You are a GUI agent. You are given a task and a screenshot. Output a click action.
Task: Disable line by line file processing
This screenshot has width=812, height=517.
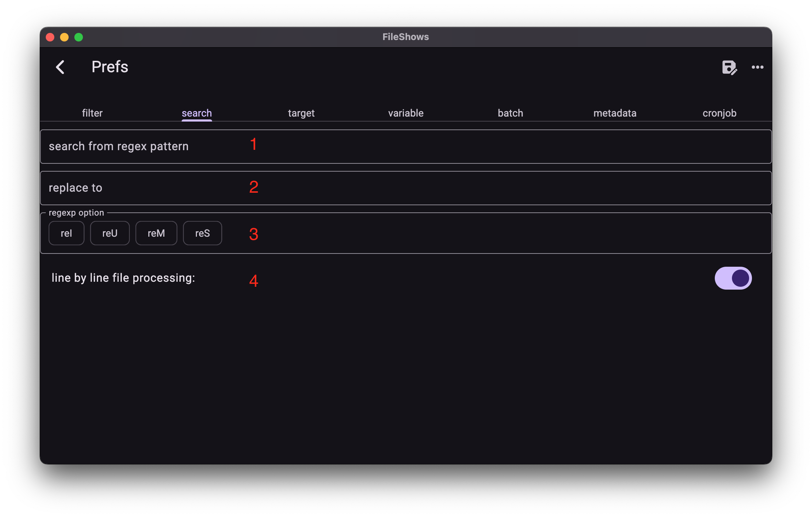click(x=733, y=278)
